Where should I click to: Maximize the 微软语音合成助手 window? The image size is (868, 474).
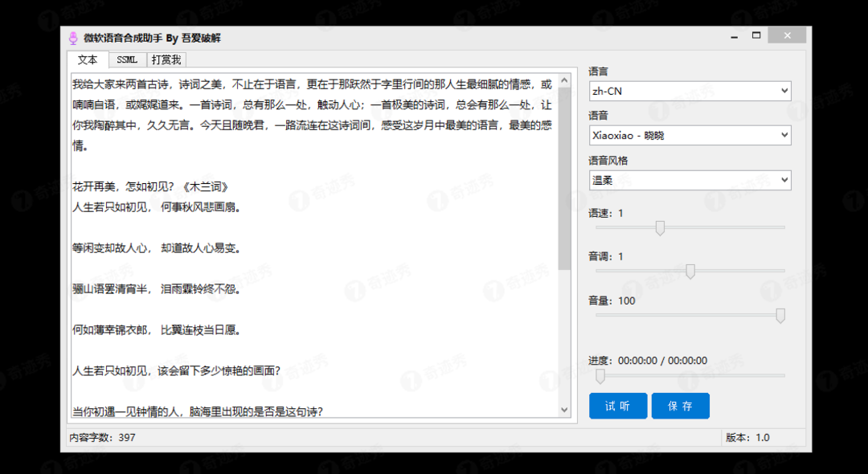click(756, 35)
